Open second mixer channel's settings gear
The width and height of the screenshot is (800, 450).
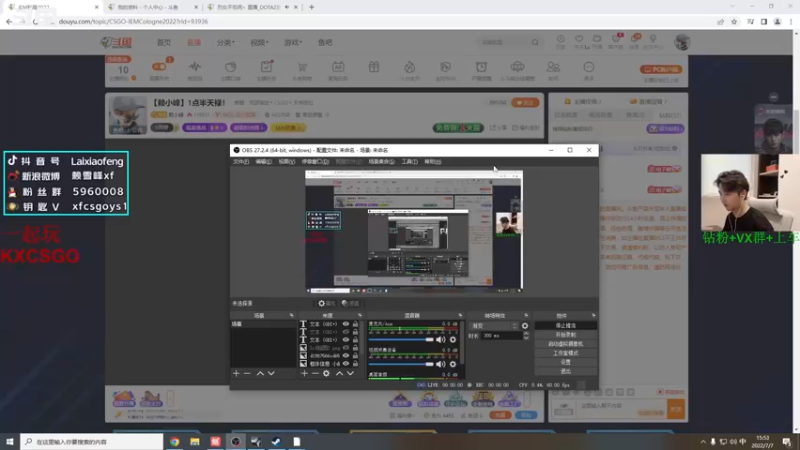pyautogui.click(x=453, y=364)
